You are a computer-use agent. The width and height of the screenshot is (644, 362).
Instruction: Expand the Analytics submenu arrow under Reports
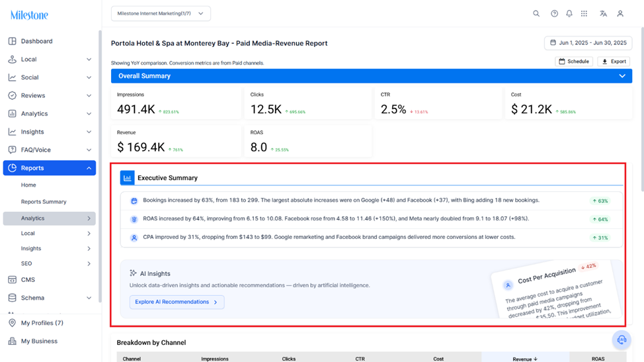point(89,218)
